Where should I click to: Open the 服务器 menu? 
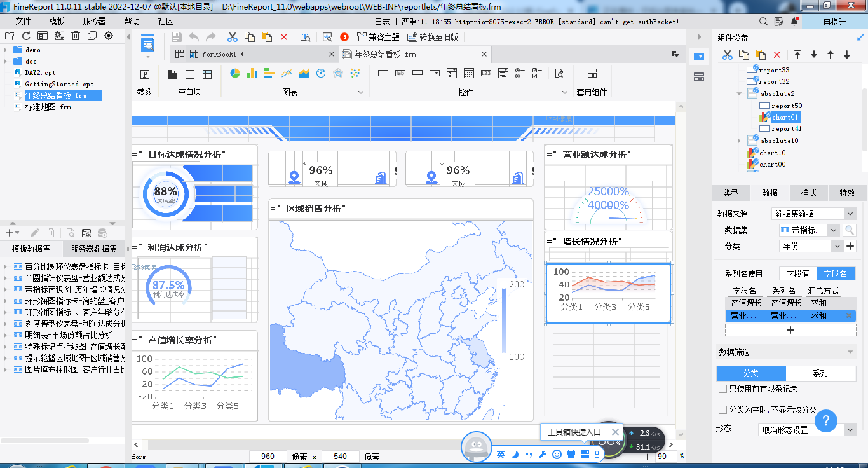pyautogui.click(x=94, y=21)
